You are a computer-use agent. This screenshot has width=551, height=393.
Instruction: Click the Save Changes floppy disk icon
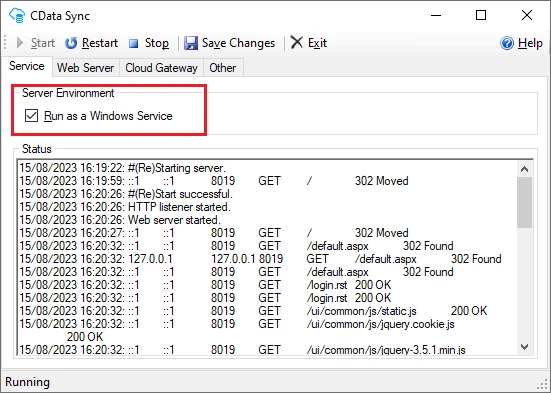[x=190, y=43]
